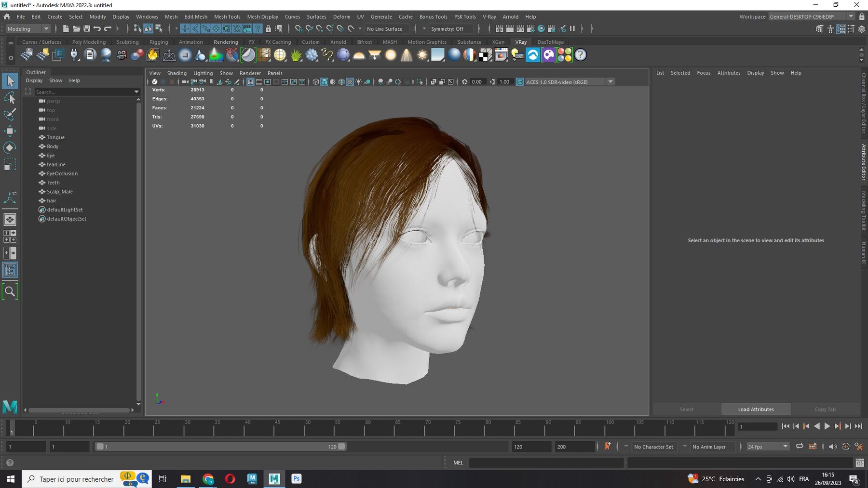Open Photoshop from the Windows taskbar
The width and height of the screenshot is (868, 488).
(297, 478)
